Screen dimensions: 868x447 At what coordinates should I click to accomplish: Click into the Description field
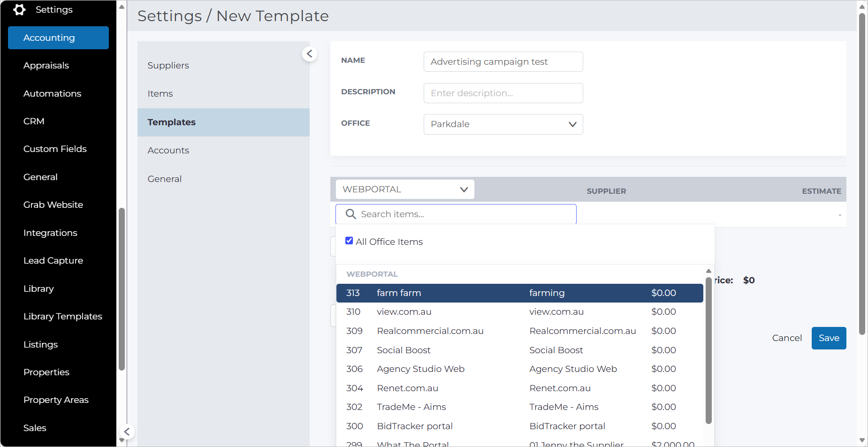(503, 93)
